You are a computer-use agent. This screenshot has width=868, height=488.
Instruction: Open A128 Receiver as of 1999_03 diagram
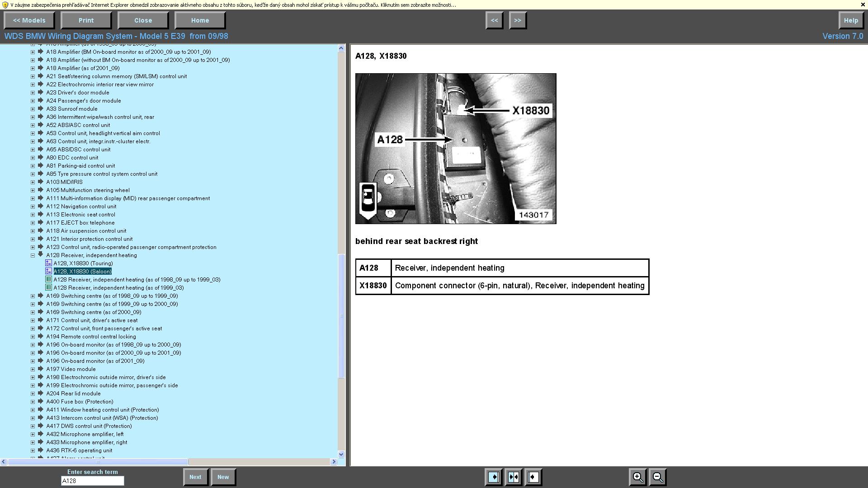point(118,288)
